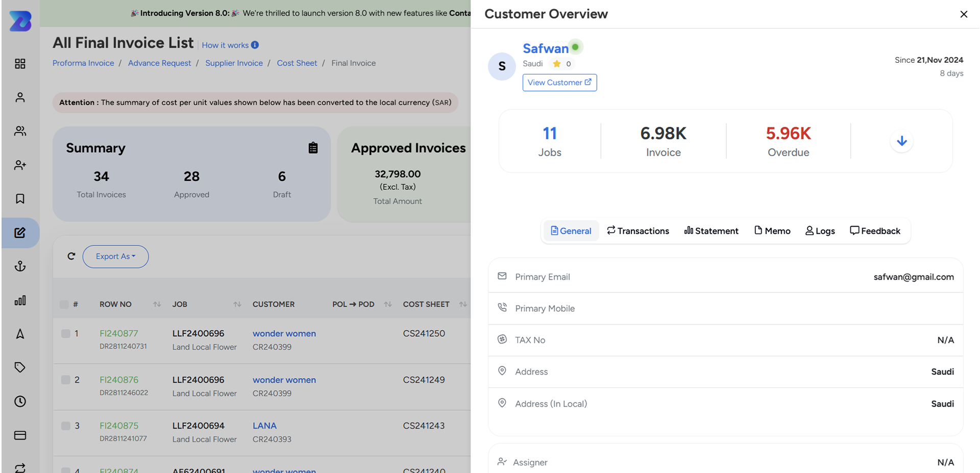Open the How it works link
The image size is (980, 473).
225,45
